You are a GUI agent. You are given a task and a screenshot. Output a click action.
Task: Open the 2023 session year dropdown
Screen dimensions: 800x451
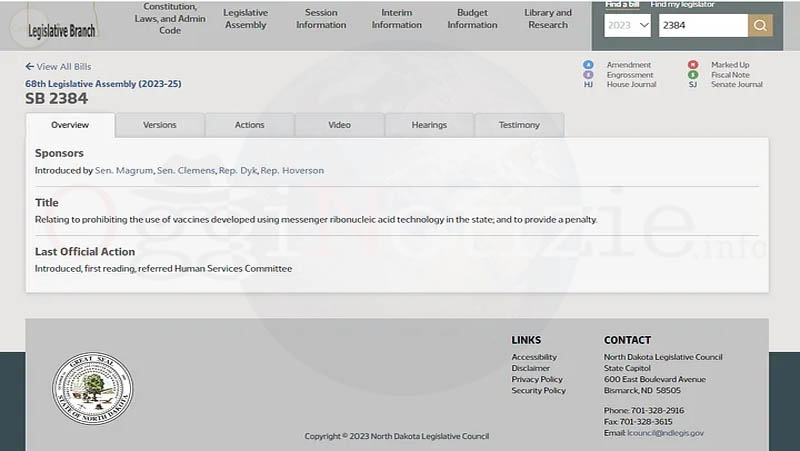coord(628,26)
